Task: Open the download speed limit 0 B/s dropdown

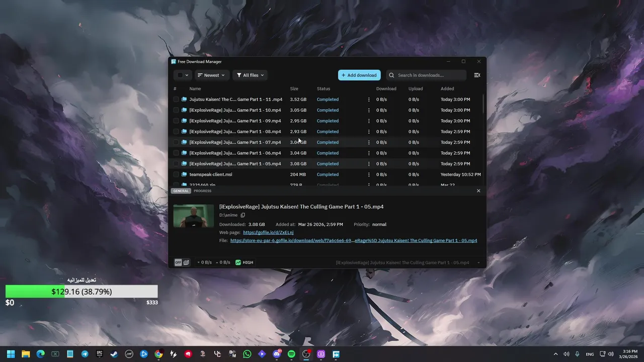Action: click(204, 262)
